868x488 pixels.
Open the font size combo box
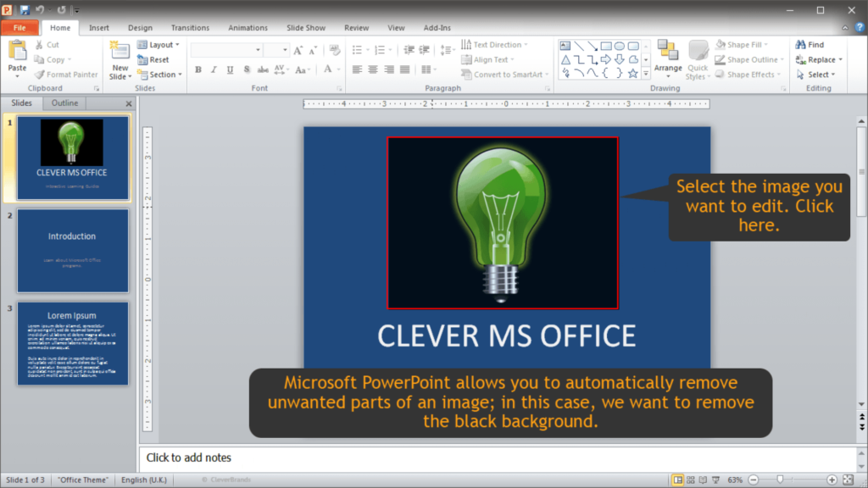(x=275, y=50)
